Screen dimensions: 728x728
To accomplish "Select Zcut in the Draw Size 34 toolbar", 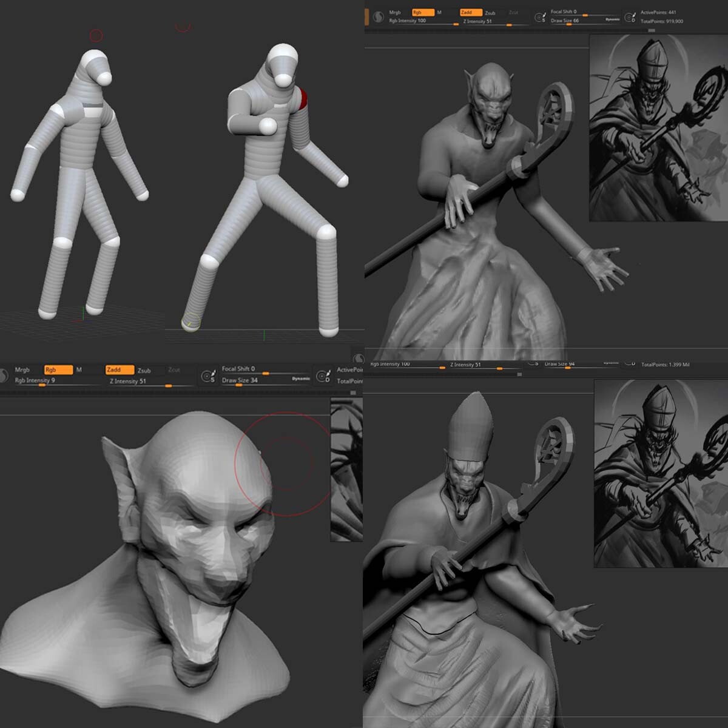I will (x=174, y=370).
